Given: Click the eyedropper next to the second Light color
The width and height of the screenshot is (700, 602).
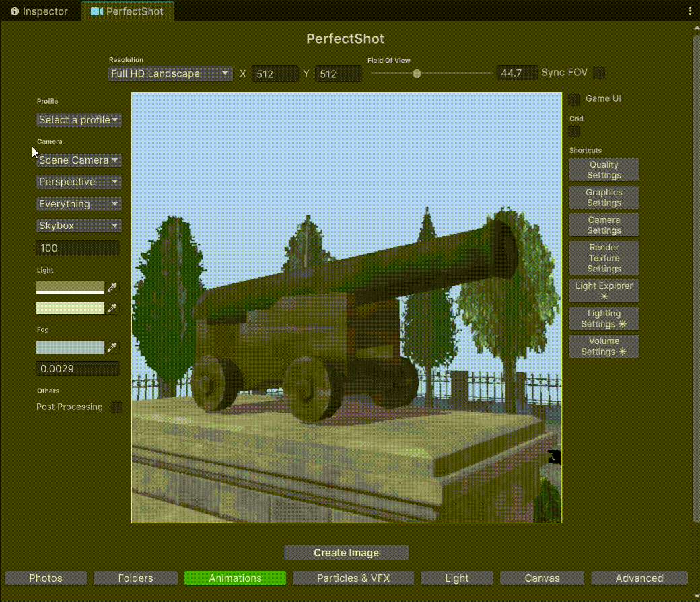Looking at the screenshot, I should tap(112, 308).
